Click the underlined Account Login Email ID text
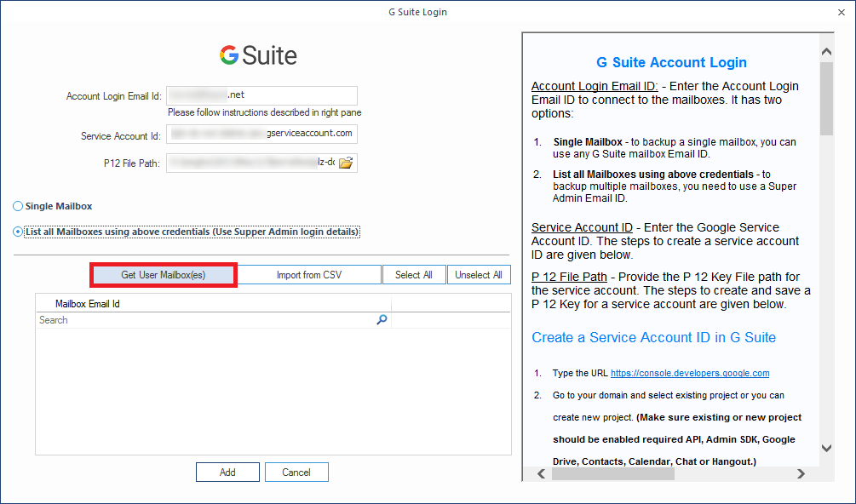856x504 pixels. [595, 86]
